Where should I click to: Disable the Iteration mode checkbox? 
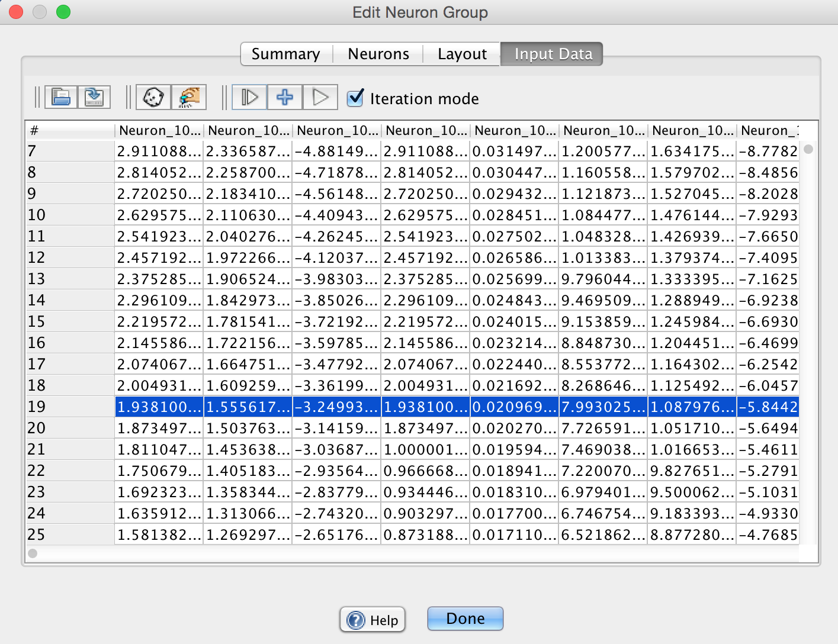pyautogui.click(x=355, y=98)
